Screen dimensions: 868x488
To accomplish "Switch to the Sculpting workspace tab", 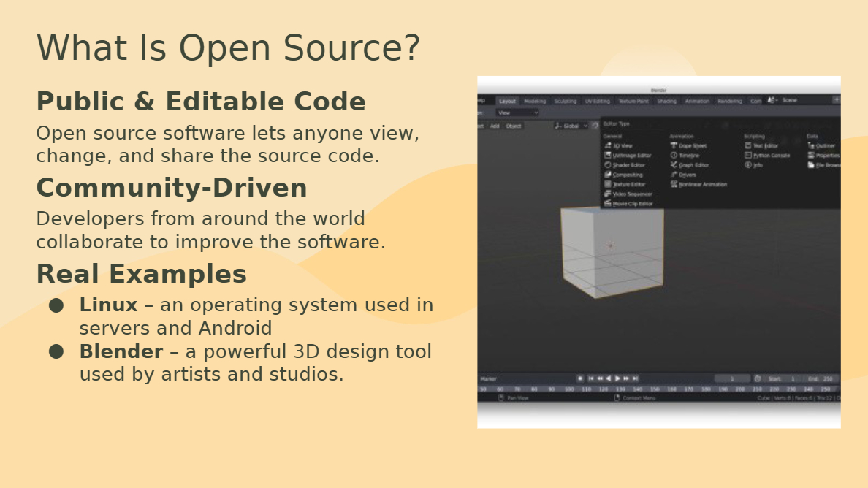I will tap(565, 102).
